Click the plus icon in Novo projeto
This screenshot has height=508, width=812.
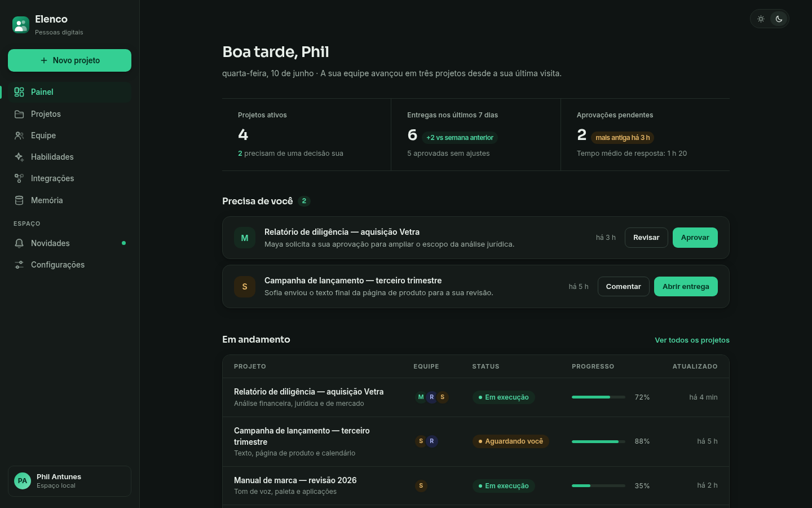point(44,60)
